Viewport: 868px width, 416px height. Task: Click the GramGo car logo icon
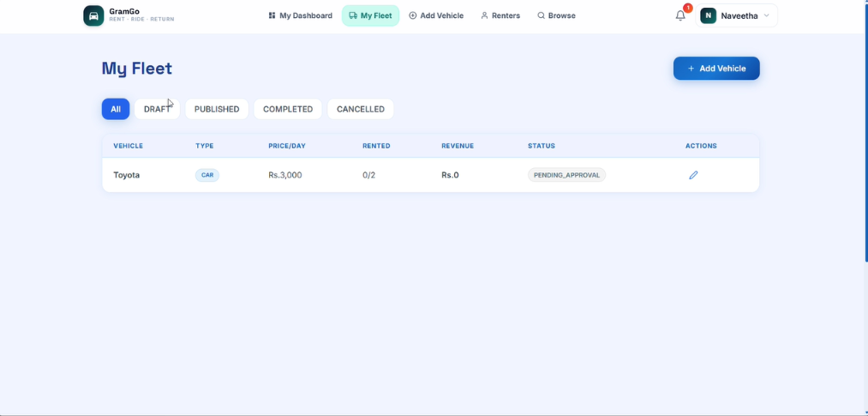(x=93, y=15)
